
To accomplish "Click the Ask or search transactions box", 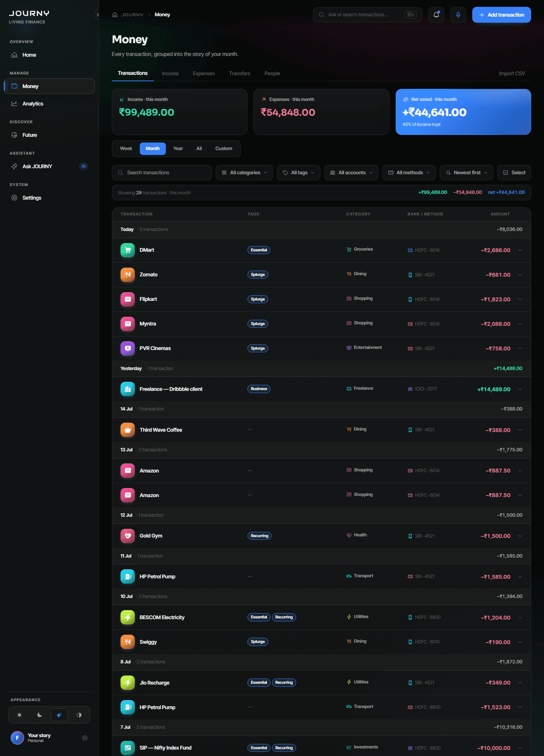I will (368, 15).
